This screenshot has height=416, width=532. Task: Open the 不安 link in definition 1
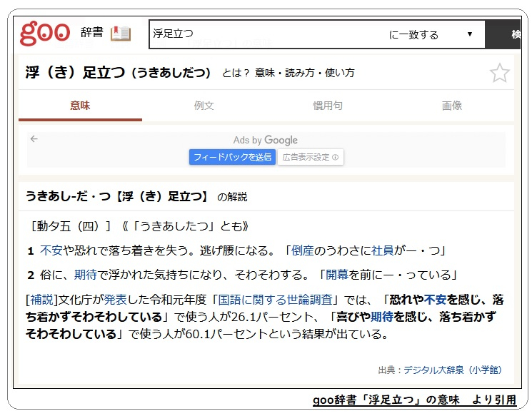coord(51,250)
